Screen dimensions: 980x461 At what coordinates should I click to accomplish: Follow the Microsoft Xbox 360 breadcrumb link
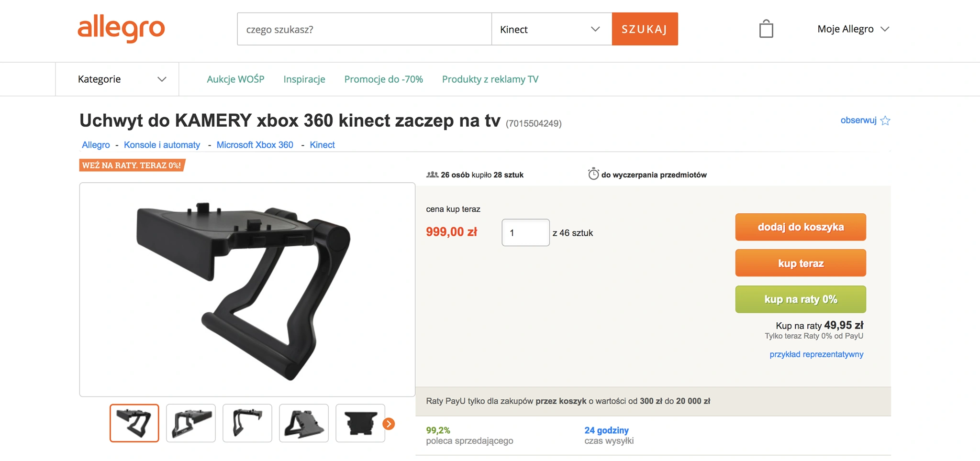[x=255, y=145]
